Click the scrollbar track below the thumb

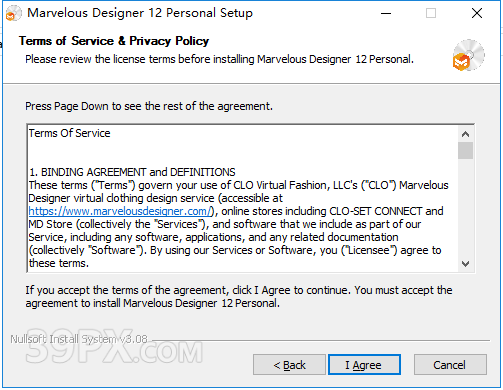[x=465, y=208]
